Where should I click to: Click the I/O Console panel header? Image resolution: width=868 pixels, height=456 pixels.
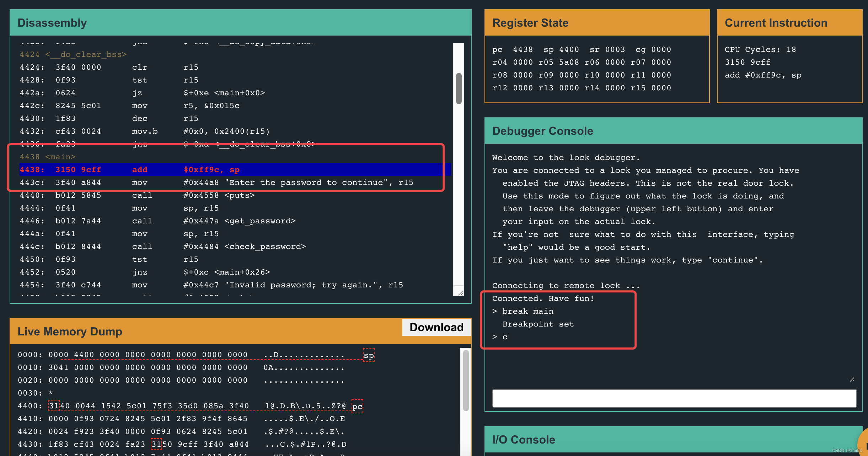click(674, 440)
